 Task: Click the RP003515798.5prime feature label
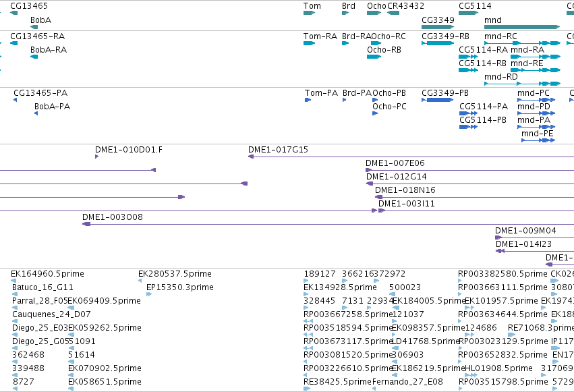[503, 382]
